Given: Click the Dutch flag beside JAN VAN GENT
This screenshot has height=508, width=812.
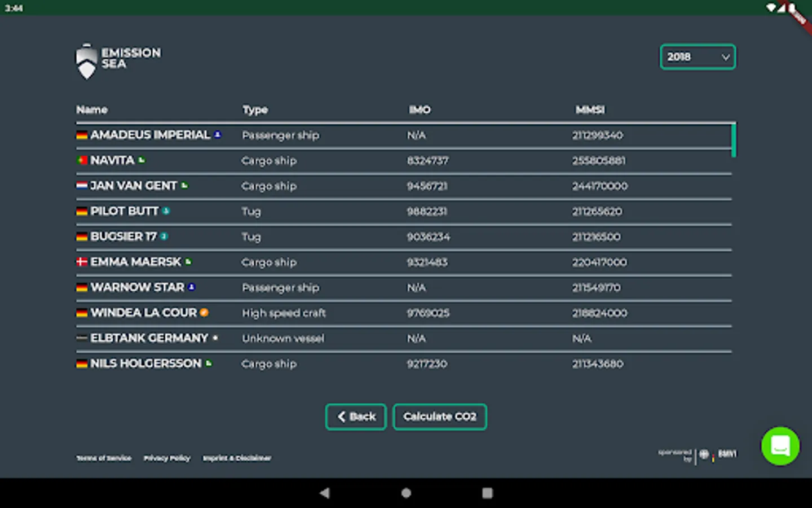Looking at the screenshot, I should click(82, 186).
